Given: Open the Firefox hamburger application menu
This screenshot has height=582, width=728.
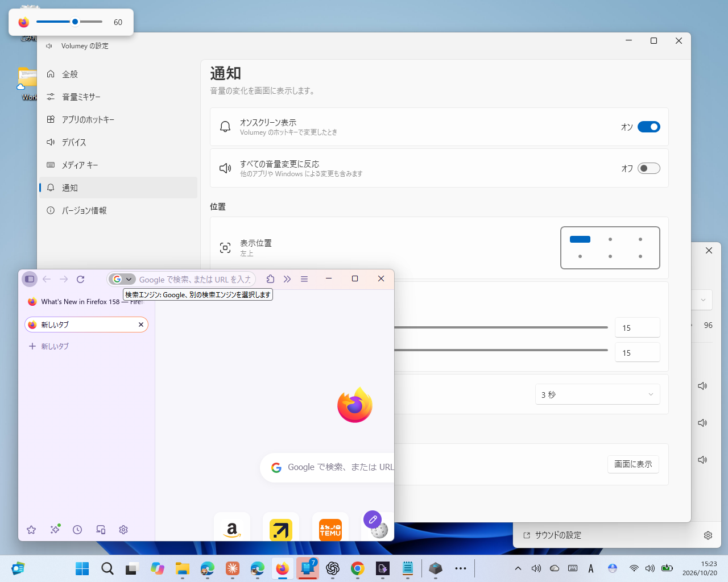Looking at the screenshot, I should 304,279.
